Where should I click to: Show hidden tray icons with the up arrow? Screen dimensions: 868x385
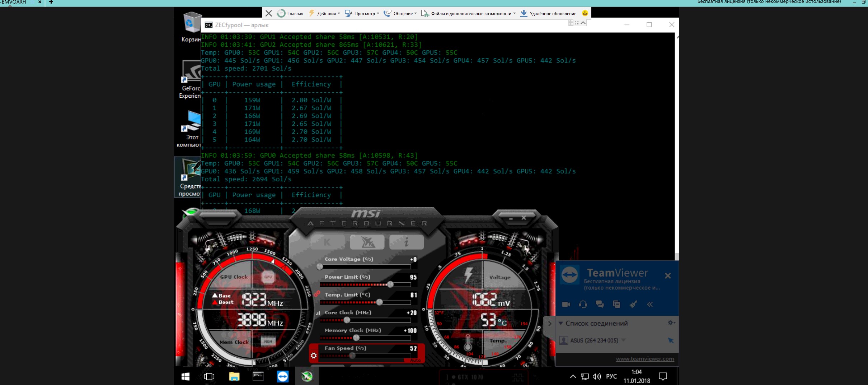click(573, 376)
